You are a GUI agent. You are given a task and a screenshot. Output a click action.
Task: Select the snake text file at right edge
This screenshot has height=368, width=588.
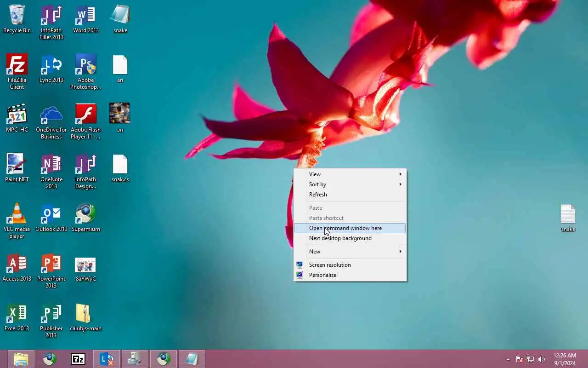tap(568, 218)
